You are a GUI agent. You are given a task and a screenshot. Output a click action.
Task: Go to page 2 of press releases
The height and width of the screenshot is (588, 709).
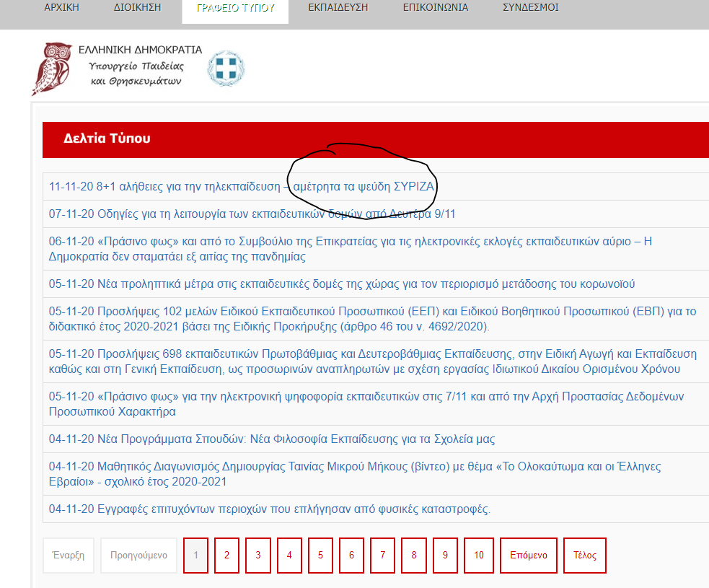(226, 556)
